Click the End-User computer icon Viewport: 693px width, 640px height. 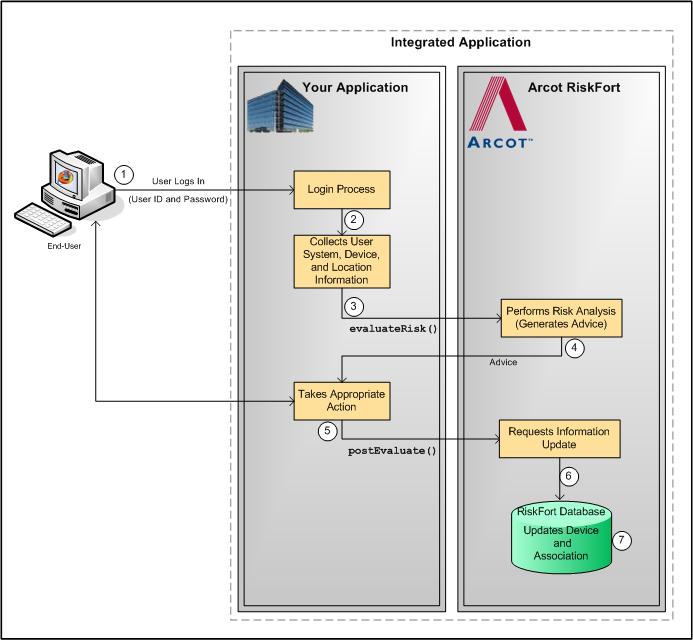[x=65, y=192]
